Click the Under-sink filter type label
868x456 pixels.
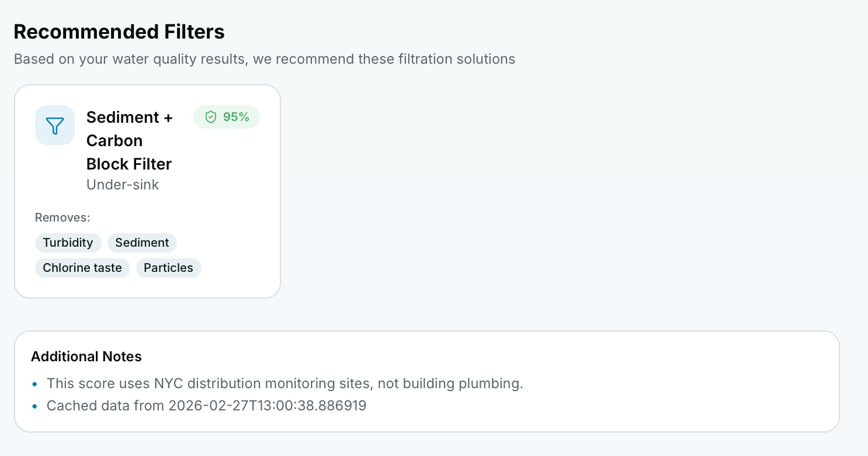123,185
